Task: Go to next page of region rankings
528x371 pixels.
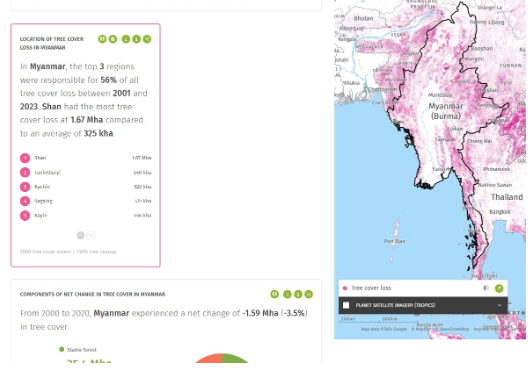Action: pyautogui.click(x=91, y=235)
